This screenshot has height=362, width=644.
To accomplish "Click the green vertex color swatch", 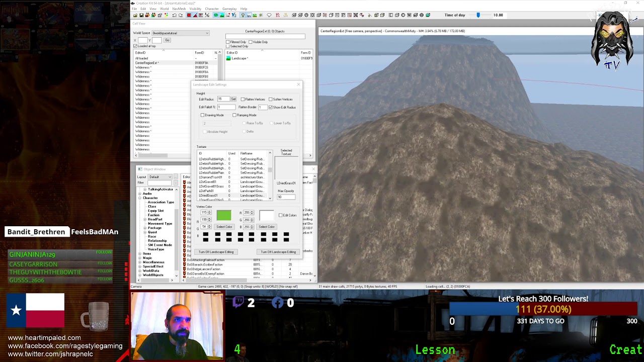I will click(x=224, y=216).
